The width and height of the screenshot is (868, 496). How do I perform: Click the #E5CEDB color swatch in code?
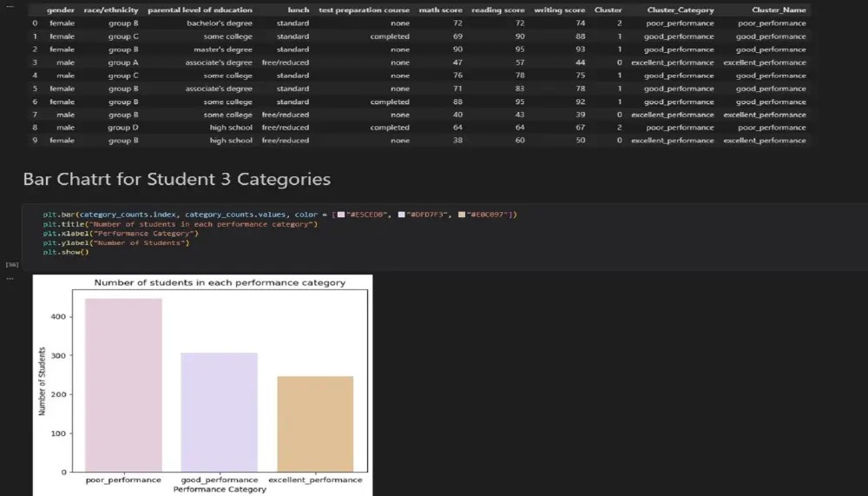(x=341, y=215)
